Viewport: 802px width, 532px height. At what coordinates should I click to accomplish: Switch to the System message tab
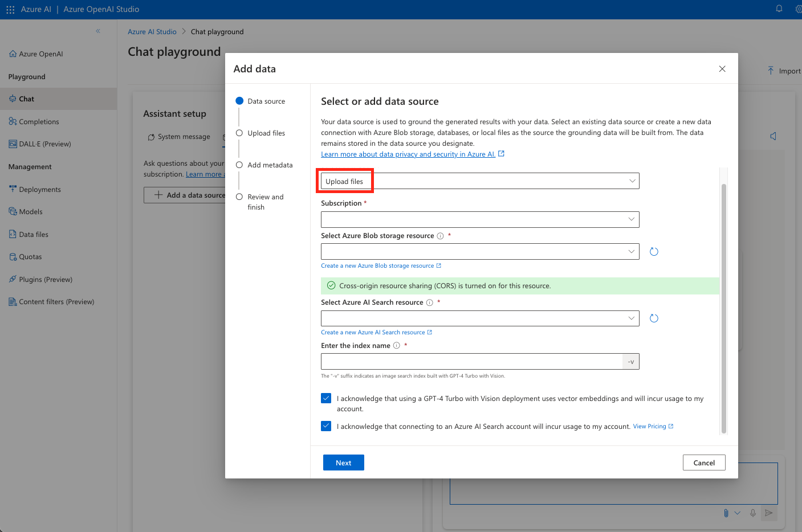tap(179, 137)
